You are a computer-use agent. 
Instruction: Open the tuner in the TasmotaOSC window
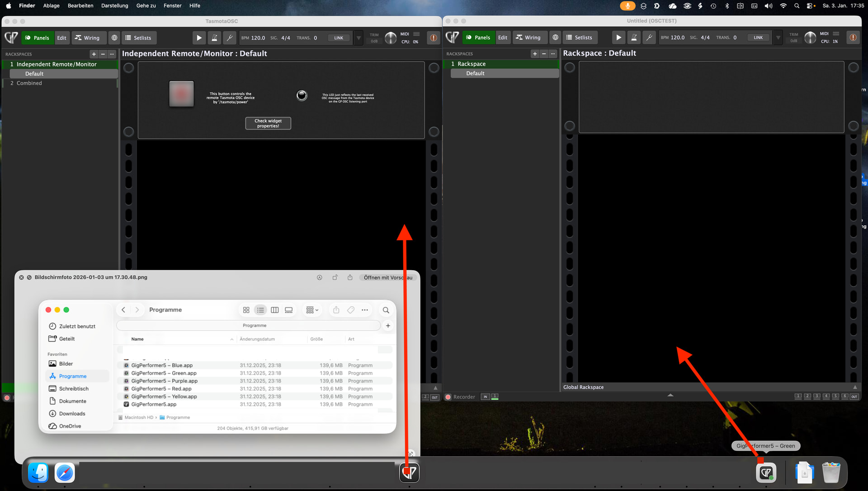(230, 38)
